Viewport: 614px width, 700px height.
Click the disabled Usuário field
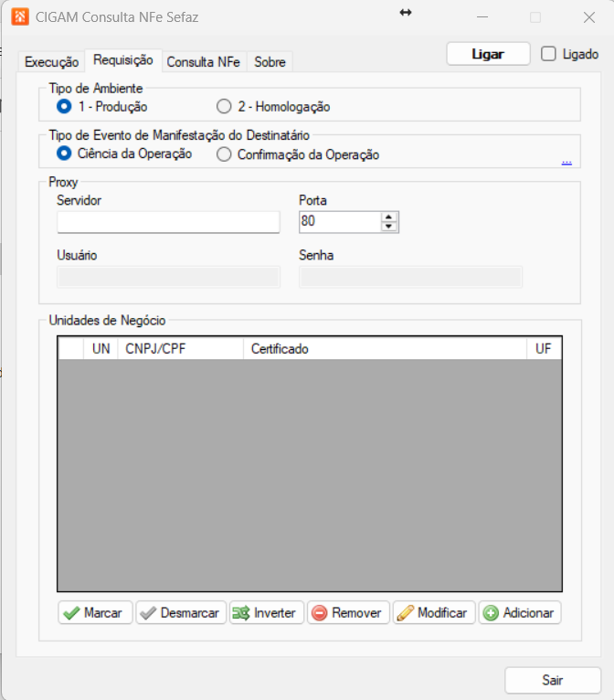click(x=168, y=277)
